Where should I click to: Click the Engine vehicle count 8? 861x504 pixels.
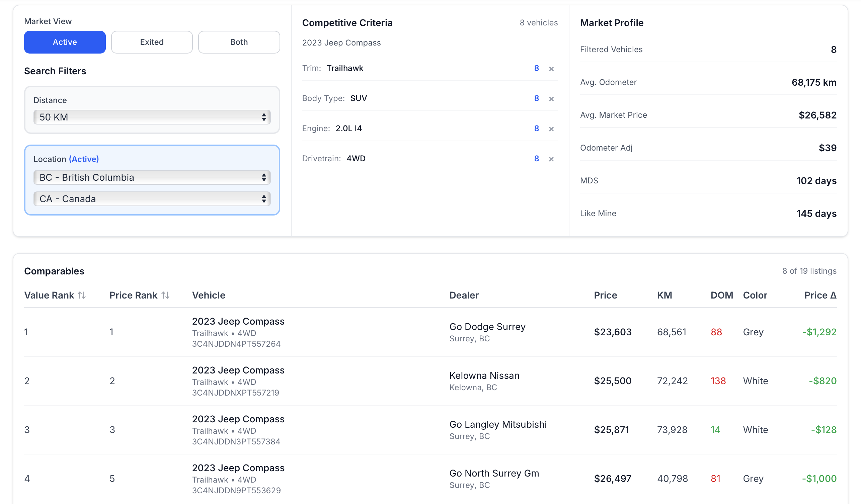pos(536,129)
